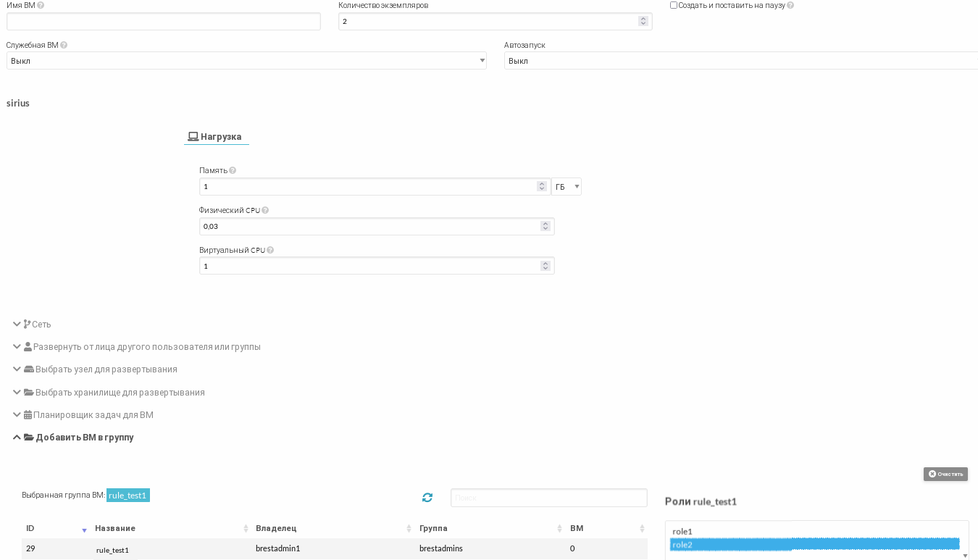Open memory unit ГБ dropdown
This screenshot has width=978, height=560.
coord(567,187)
